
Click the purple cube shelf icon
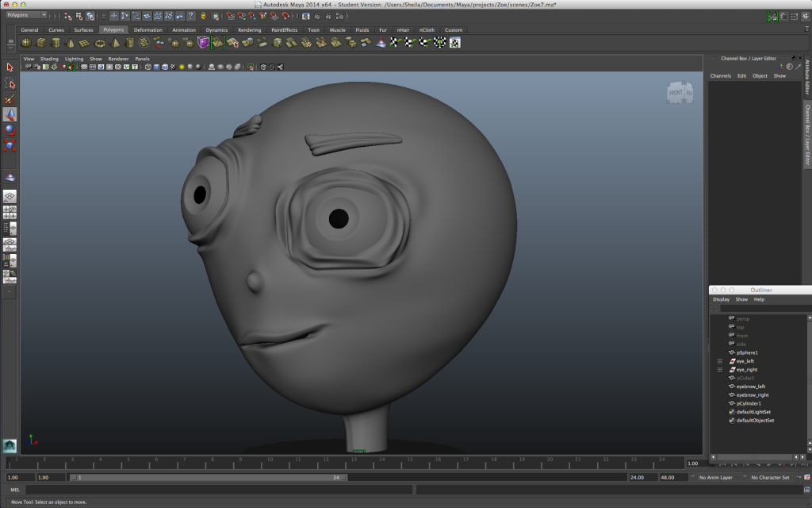203,43
